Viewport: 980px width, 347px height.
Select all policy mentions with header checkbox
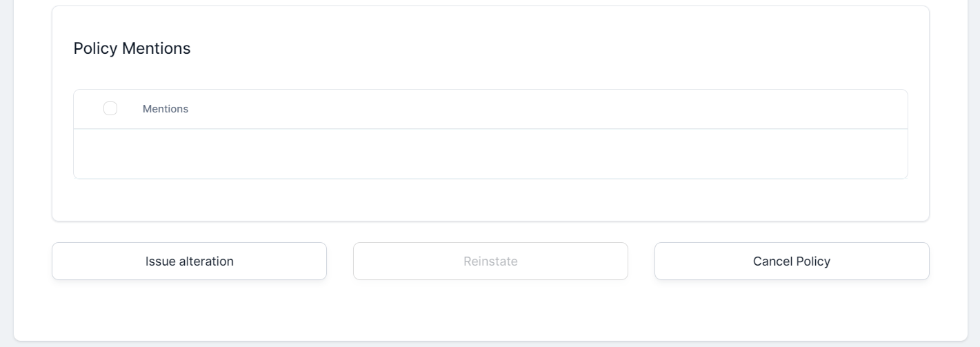110,108
